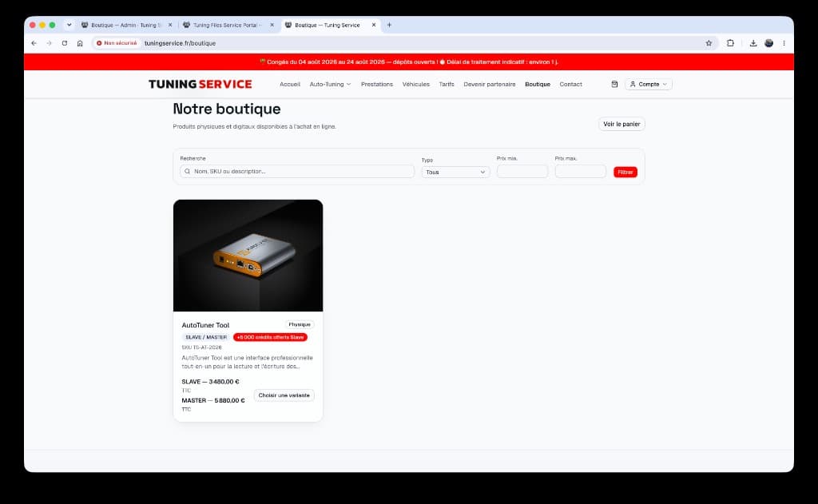Open the AutoTuner Tool product title

click(205, 325)
